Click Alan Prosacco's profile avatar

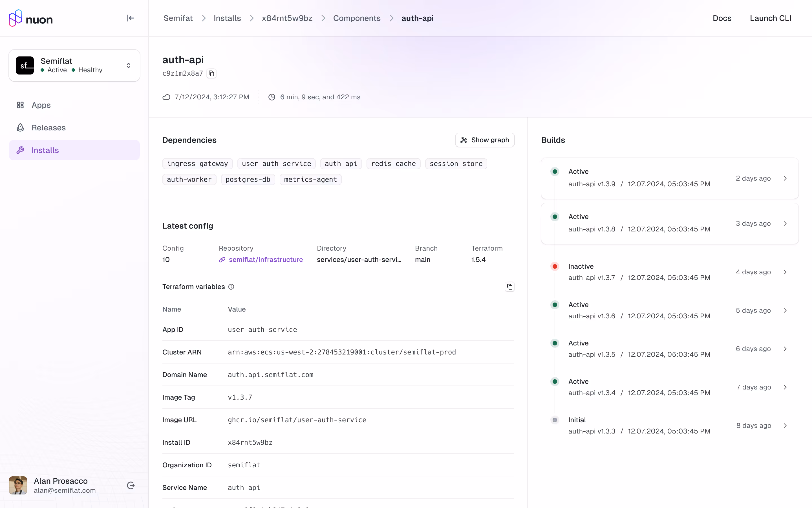click(18, 485)
